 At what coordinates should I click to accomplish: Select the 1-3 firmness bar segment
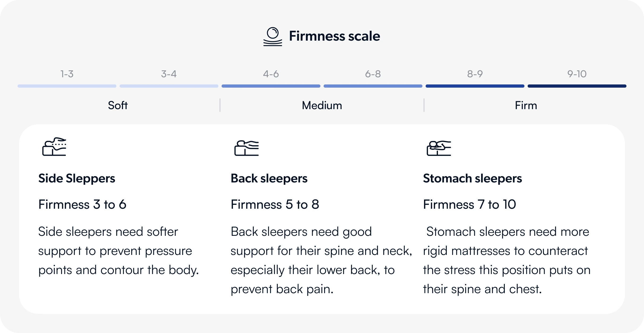click(x=67, y=86)
